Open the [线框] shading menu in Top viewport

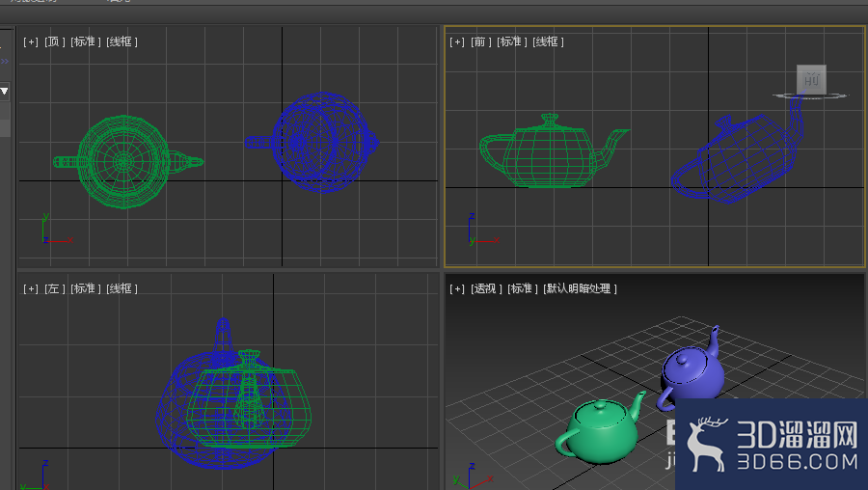coord(122,41)
